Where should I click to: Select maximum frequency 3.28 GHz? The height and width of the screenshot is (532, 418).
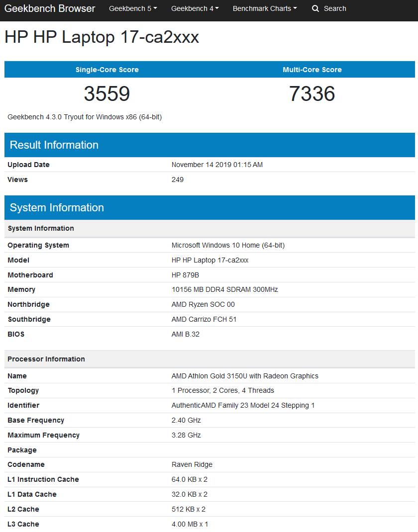pyautogui.click(x=186, y=436)
